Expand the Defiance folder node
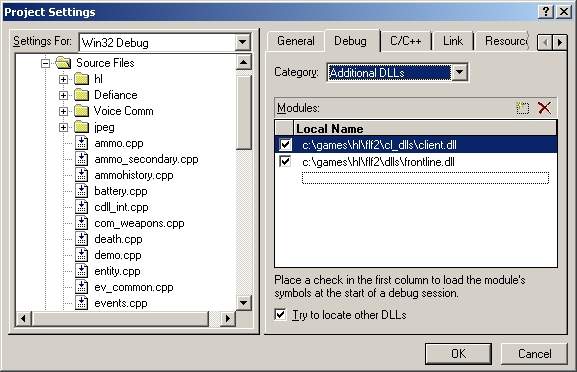The height and width of the screenshot is (372, 577). pos(63,95)
